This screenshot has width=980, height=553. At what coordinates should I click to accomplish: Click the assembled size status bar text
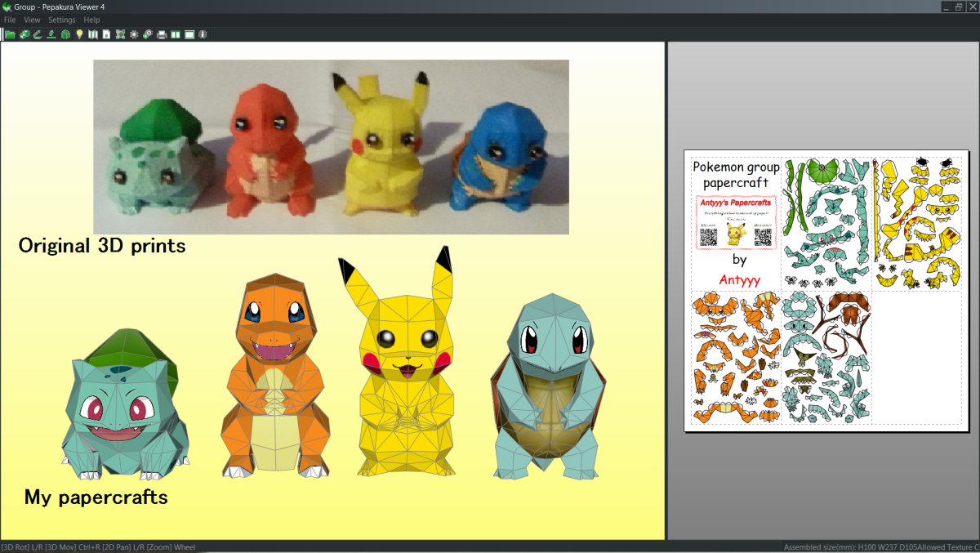pyautogui.click(x=880, y=546)
